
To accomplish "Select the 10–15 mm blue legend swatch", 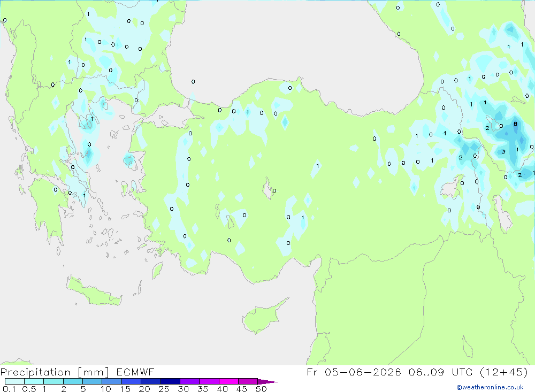I will 112,381.
